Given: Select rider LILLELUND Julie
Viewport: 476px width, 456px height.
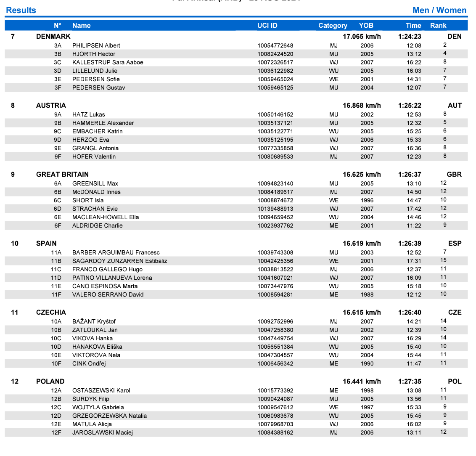Looking at the screenshot, I should coord(95,71).
